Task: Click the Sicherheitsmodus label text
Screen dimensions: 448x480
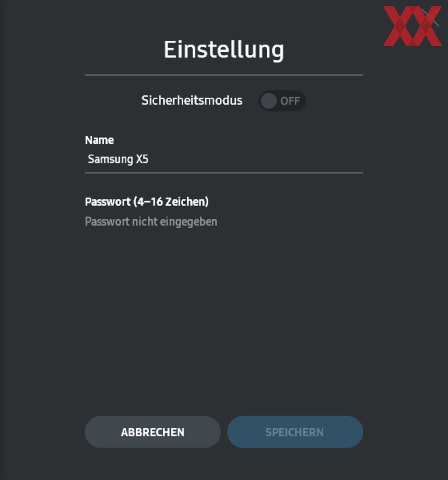Action: (x=192, y=100)
